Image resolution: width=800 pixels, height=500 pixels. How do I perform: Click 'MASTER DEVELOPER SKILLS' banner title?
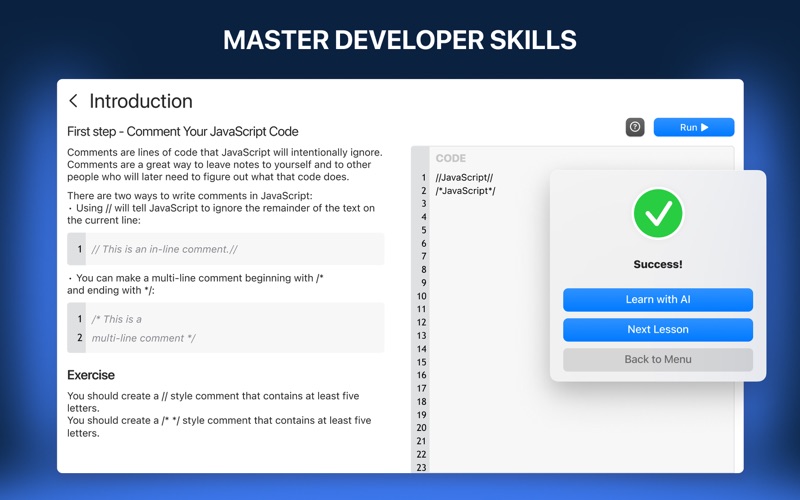[x=400, y=40]
